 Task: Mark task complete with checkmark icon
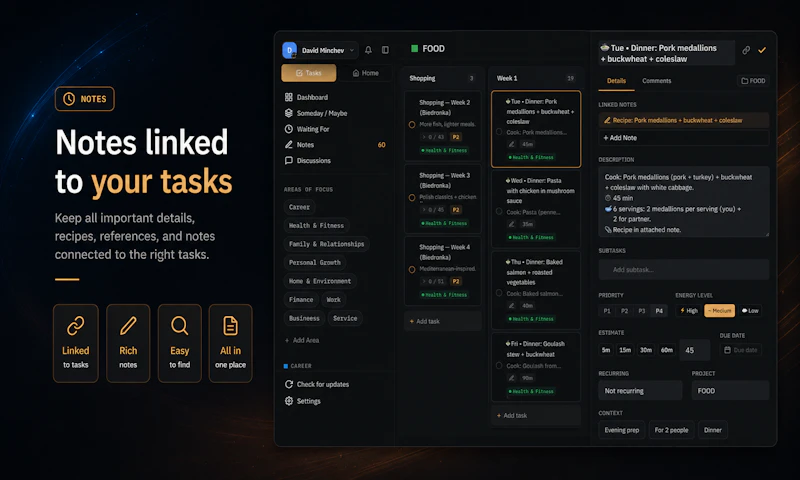[x=762, y=50]
